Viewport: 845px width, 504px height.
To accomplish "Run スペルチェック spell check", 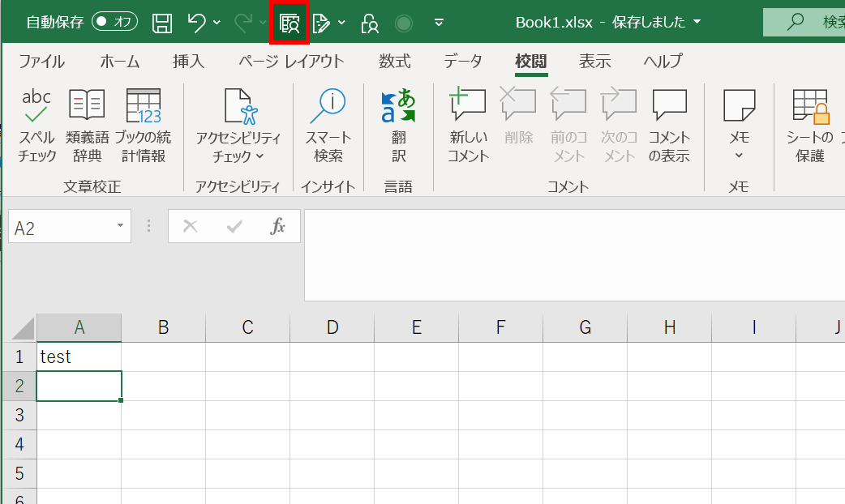I will [36, 126].
